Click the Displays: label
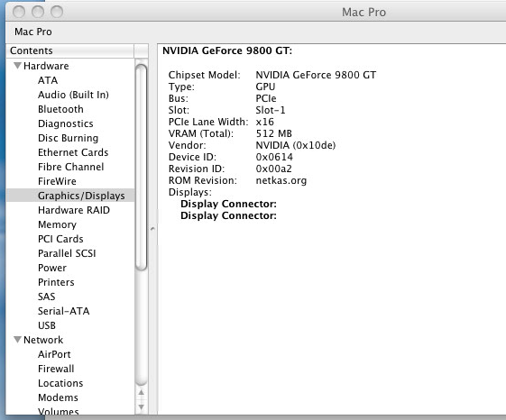The height and width of the screenshot is (420, 506). click(190, 192)
